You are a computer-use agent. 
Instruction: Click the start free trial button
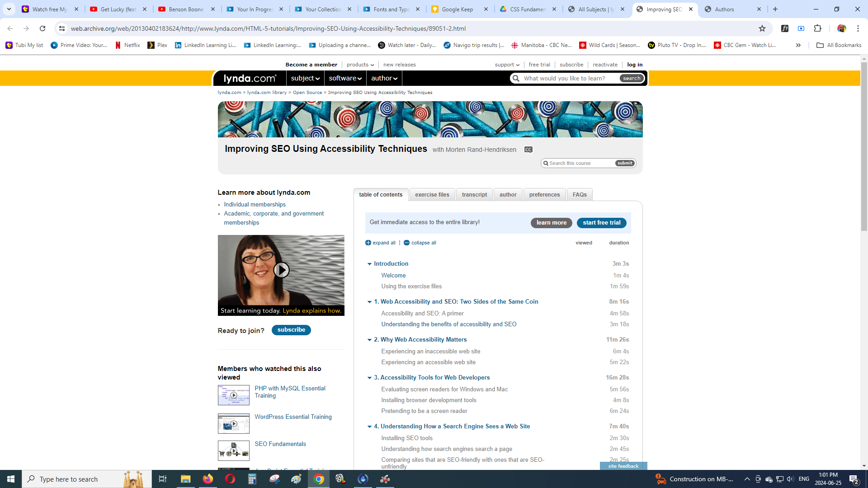tap(601, 223)
